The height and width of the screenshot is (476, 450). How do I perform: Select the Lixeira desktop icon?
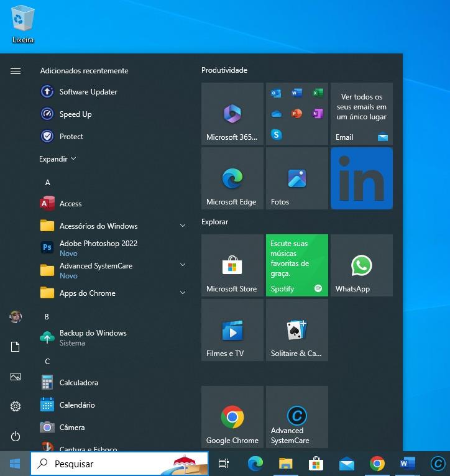point(23,25)
